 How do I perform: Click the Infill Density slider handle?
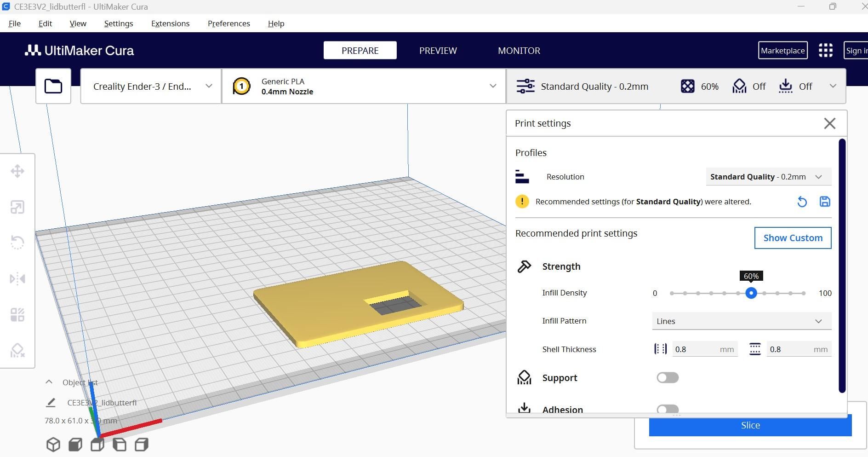(751, 293)
